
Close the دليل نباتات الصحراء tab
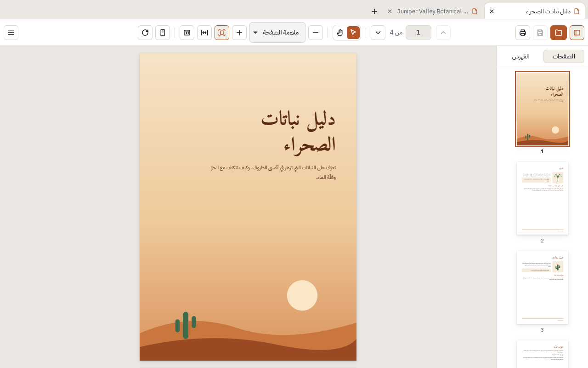(492, 11)
